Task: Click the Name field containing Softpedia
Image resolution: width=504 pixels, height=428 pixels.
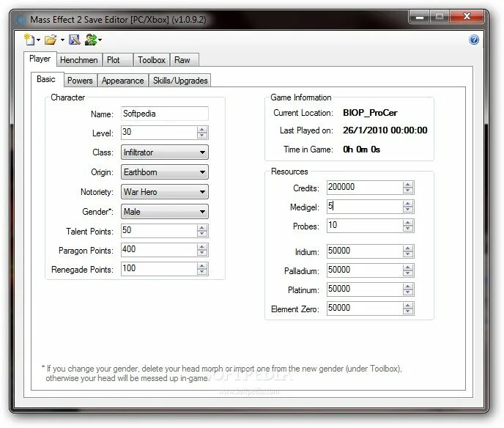Action: (x=165, y=114)
